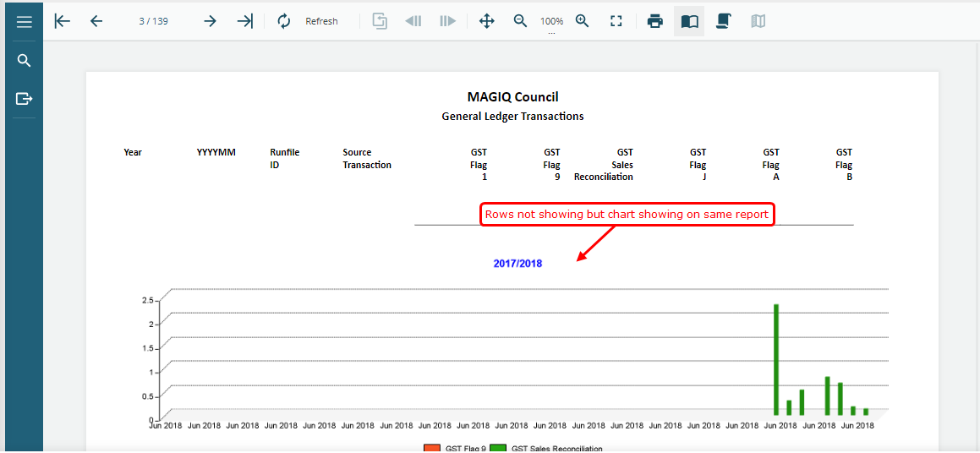Click the Refresh button

coord(309,21)
